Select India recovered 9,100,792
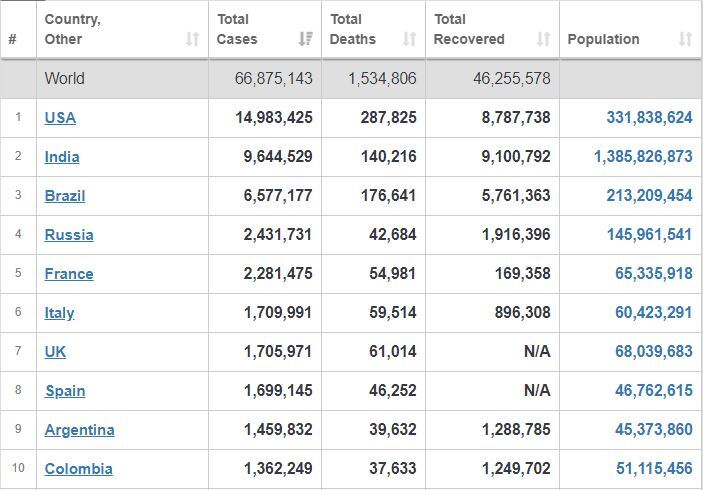 [x=516, y=156]
